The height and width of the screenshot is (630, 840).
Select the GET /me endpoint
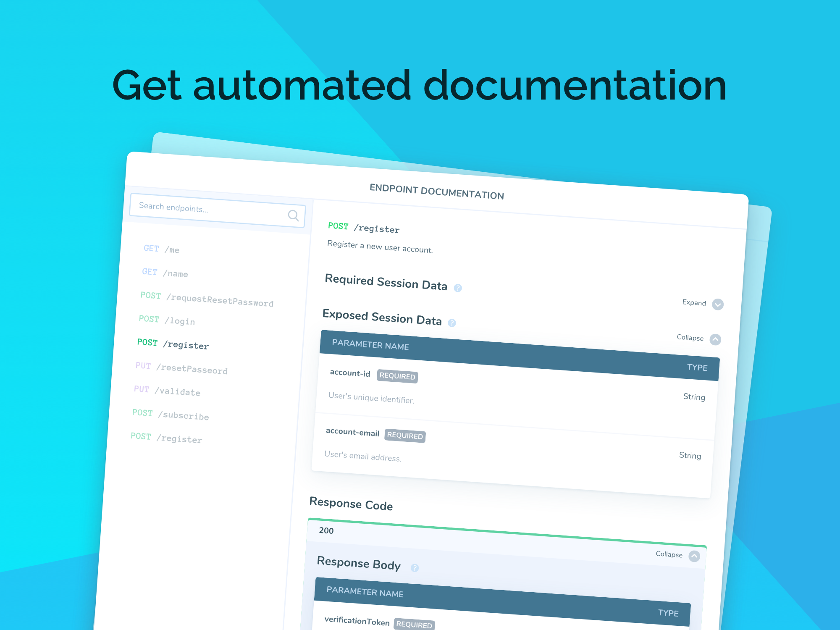(162, 249)
